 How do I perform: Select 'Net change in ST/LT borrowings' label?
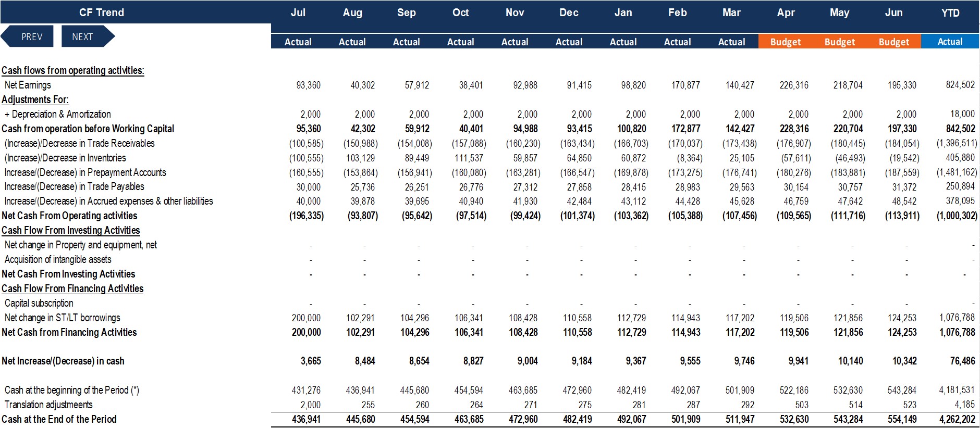pyautogui.click(x=62, y=318)
